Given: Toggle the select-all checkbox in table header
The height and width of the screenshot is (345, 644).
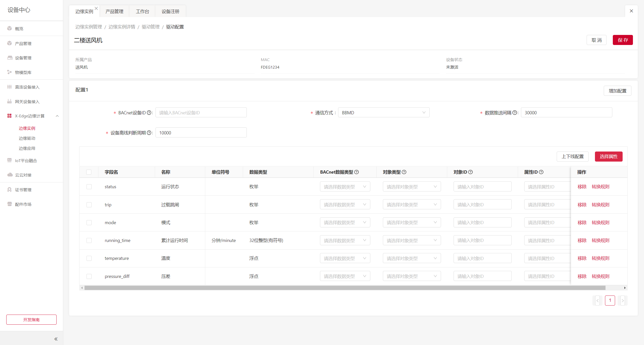Looking at the screenshot, I should click(89, 172).
